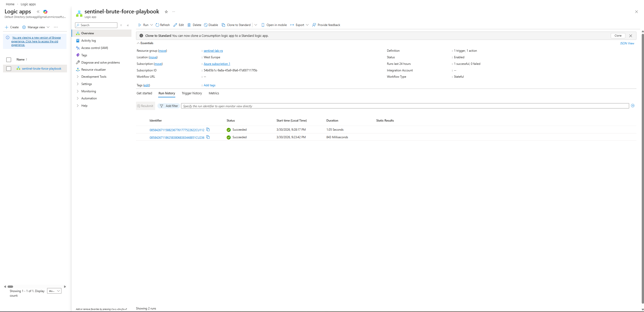Click the Delete trash icon
Image resolution: width=644 pixels, height=312 pixels.
point(189,25)
